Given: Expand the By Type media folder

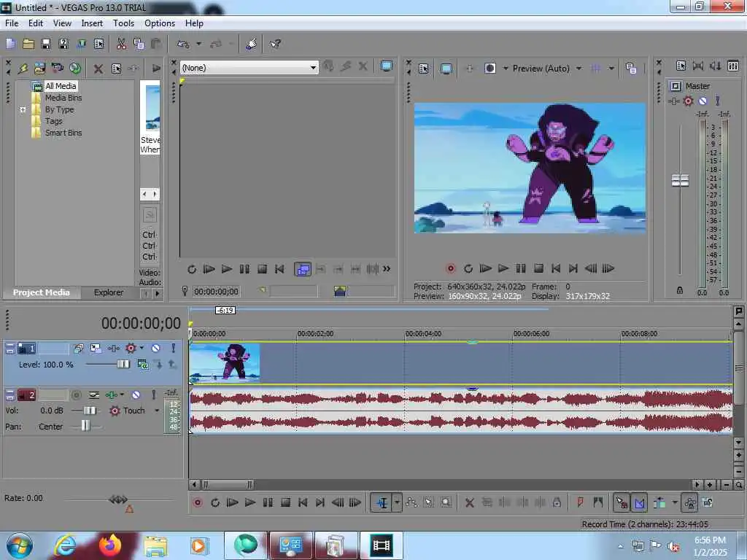Looking at the screenshot, I should coord(23,109).
